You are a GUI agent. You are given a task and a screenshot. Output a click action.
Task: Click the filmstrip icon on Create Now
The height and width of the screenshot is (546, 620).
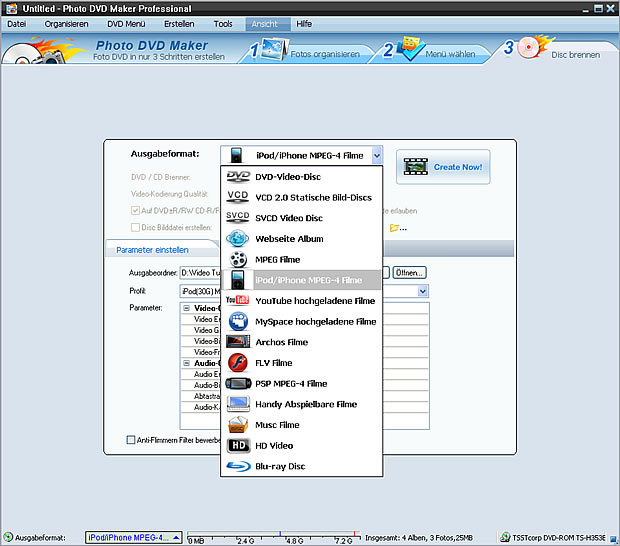click(416, 167)
